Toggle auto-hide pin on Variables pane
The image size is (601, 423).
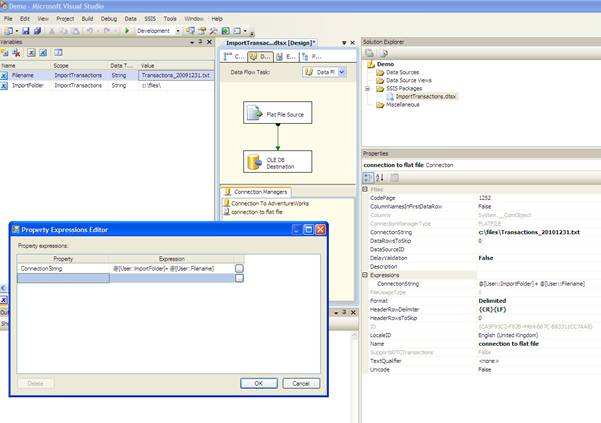click(200, 42)
